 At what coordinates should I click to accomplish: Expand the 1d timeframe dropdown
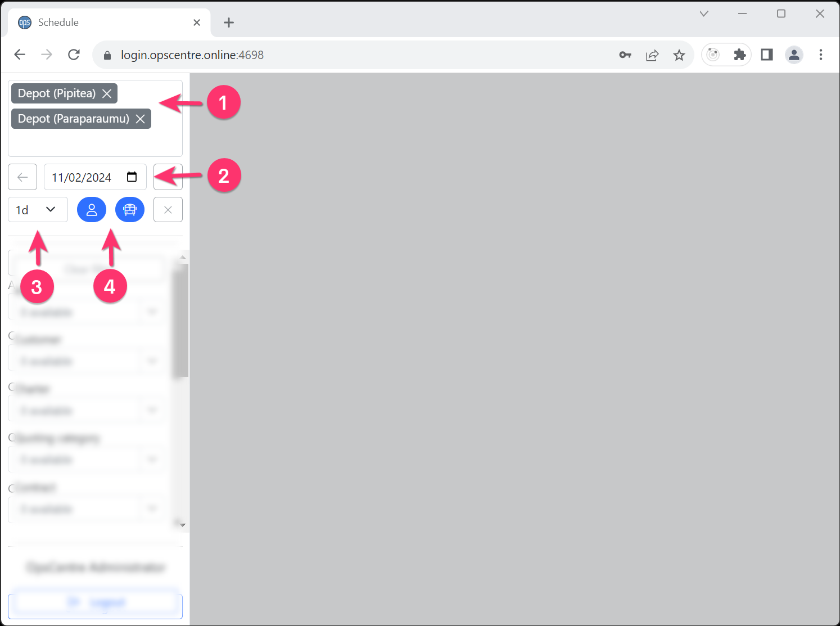[37, 209]
